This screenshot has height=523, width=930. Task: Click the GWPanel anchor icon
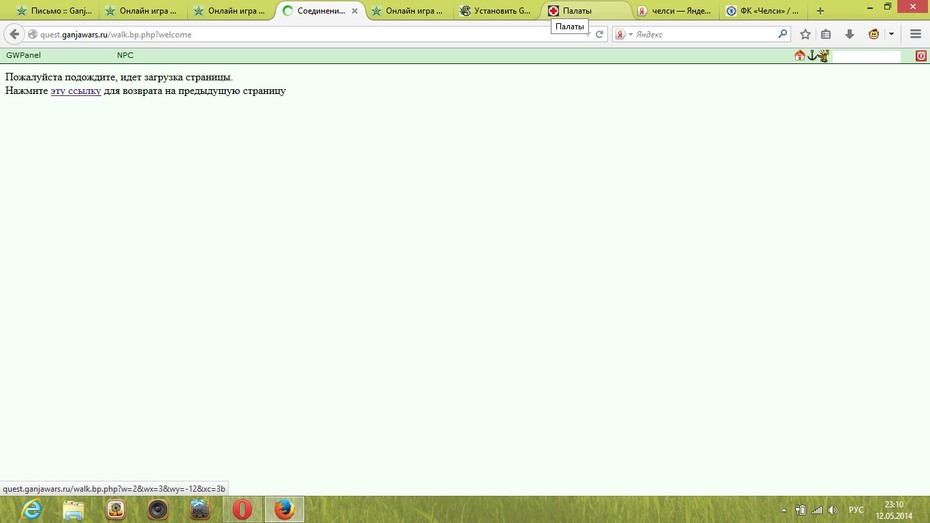pyautogui.click(x=812, y=56)
